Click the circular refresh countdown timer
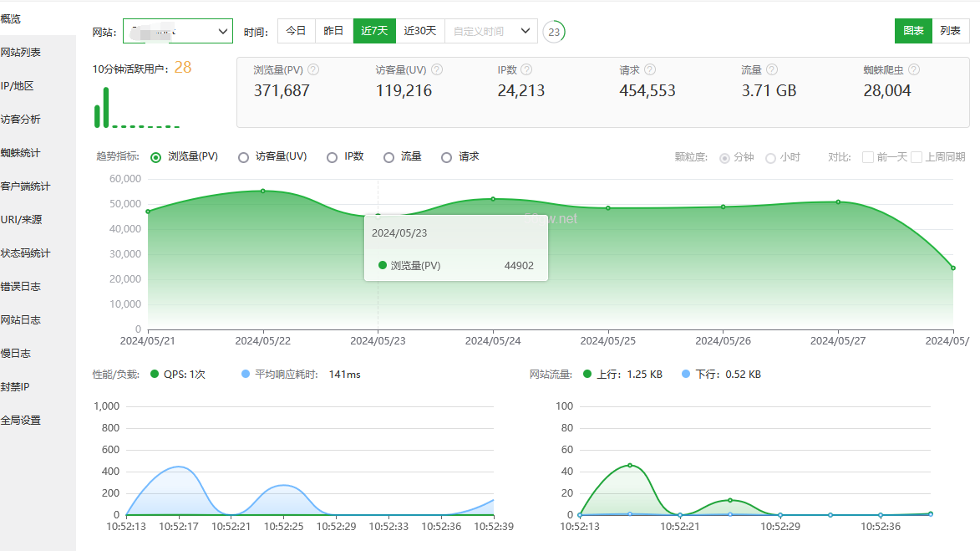The image size is (980, 551). [553, 32]
